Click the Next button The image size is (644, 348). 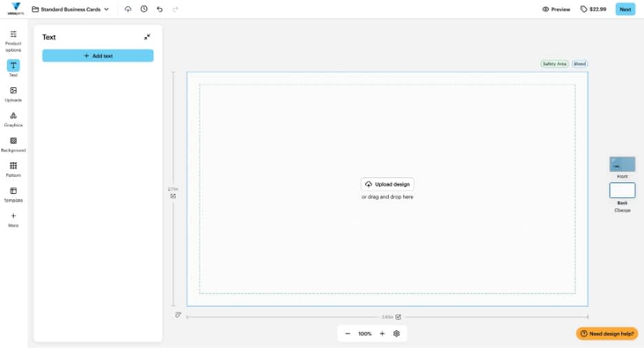pyautogui.click(x=625, y=9)
